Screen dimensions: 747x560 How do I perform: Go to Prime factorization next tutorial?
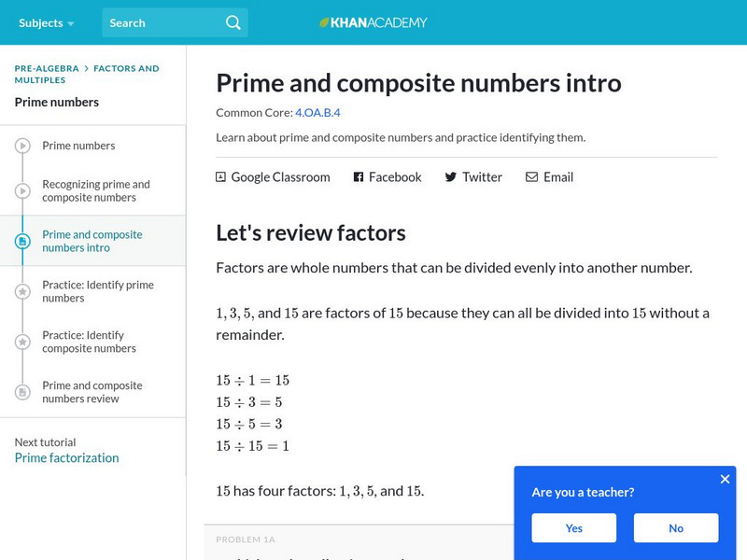coord(66,457)
